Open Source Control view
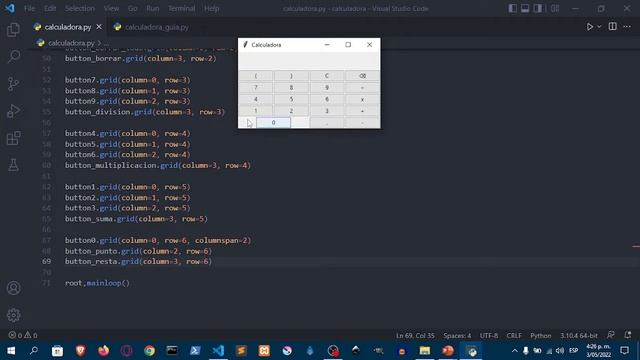This screenshot has width=640, height=360. click(13, 84)
